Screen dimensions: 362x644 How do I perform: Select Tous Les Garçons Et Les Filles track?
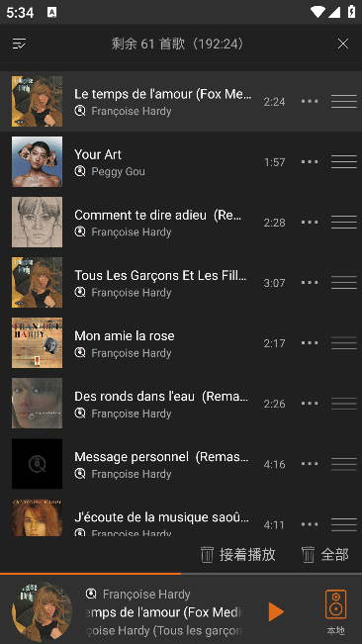pyautogui.click(x=181, y=283)
